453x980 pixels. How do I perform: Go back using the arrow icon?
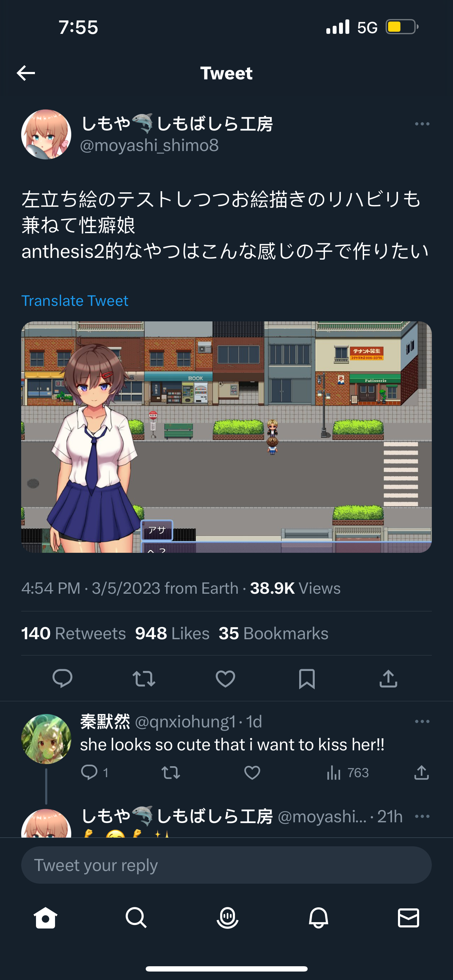coord(26,73)
